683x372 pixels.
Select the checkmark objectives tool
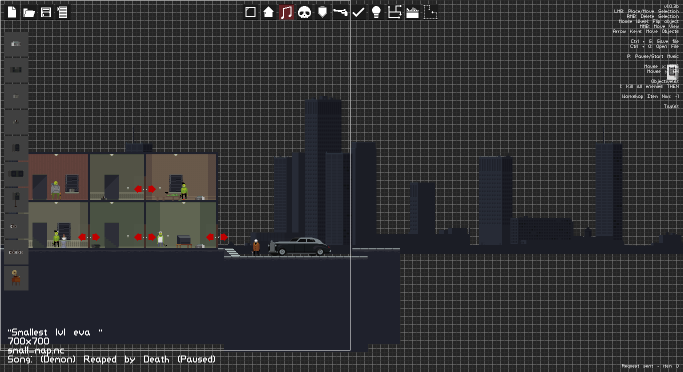point(358,12)
